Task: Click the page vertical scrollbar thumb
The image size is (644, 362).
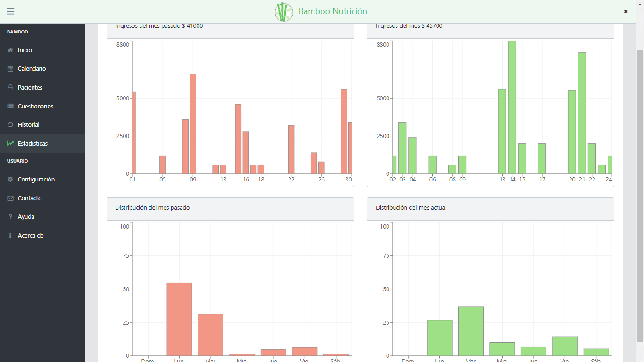Action: click(x=640, y=196)
